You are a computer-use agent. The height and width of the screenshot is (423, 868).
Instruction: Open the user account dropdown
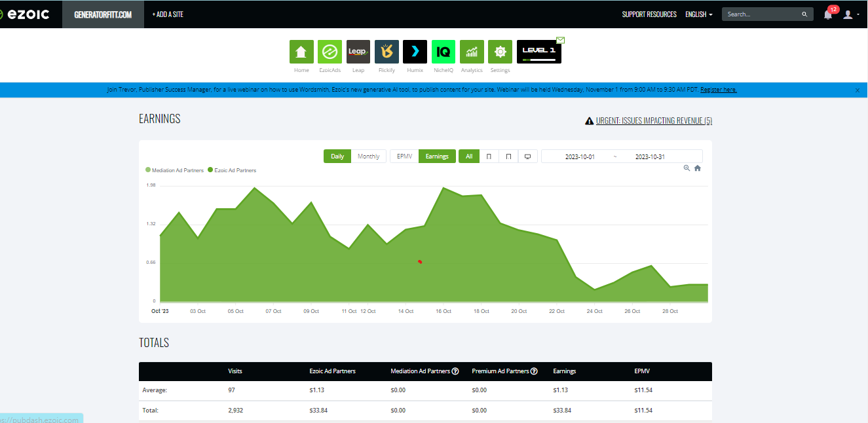point(851,14)
